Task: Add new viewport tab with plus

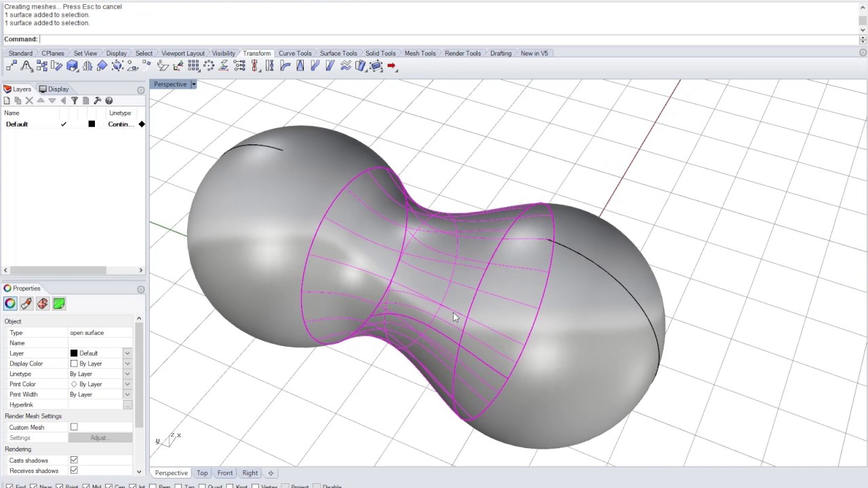Action: tap(271, 473)
